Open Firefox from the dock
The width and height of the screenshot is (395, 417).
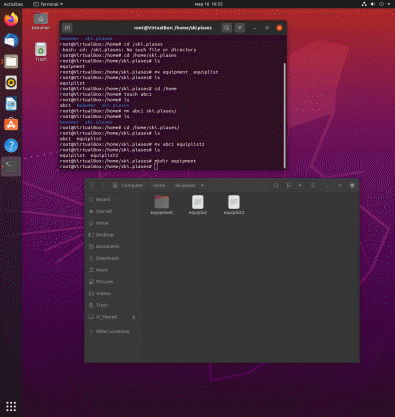point(11,19)
